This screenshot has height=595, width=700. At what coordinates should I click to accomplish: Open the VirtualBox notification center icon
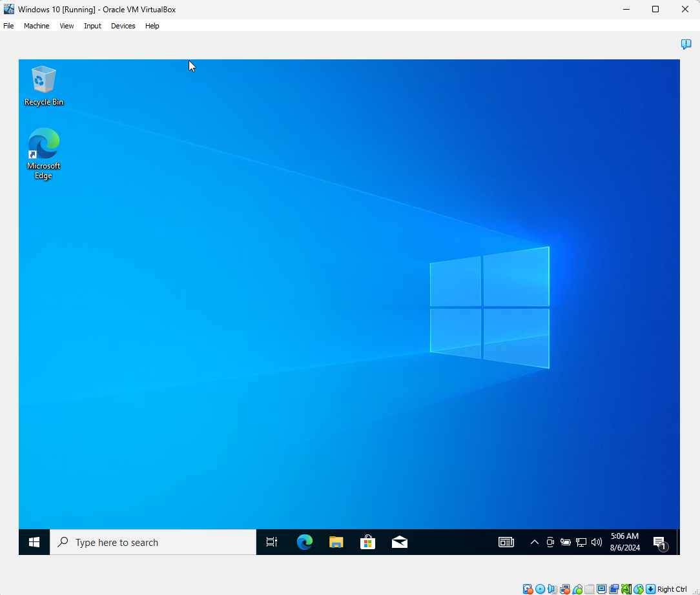pos(686,44)
